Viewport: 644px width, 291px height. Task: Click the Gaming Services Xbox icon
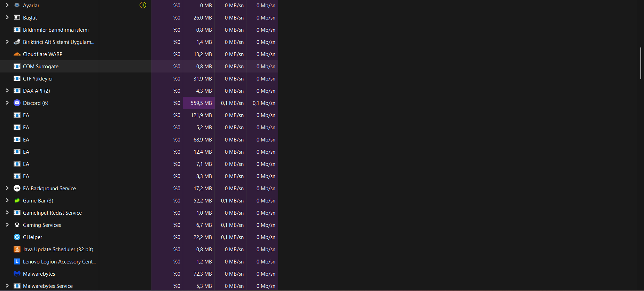(x=17, y=225)
